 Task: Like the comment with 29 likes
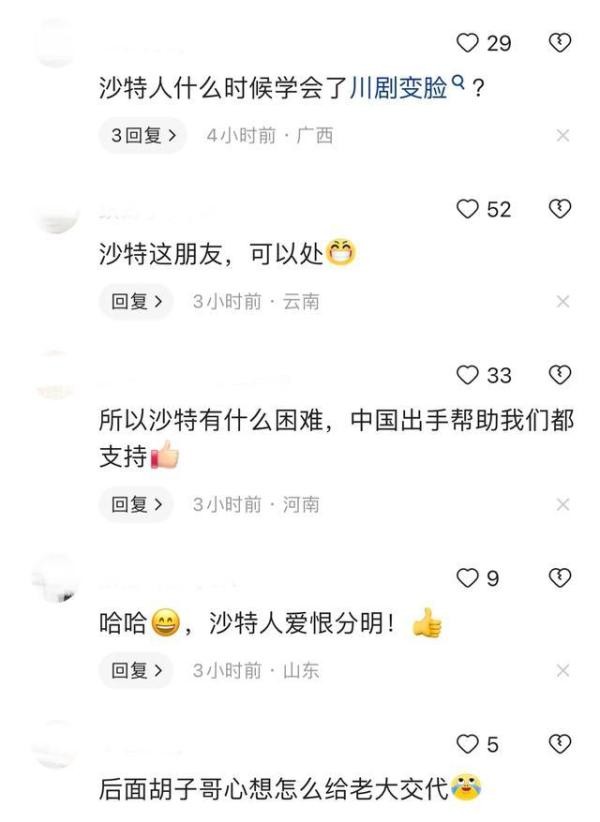(467, 43)
